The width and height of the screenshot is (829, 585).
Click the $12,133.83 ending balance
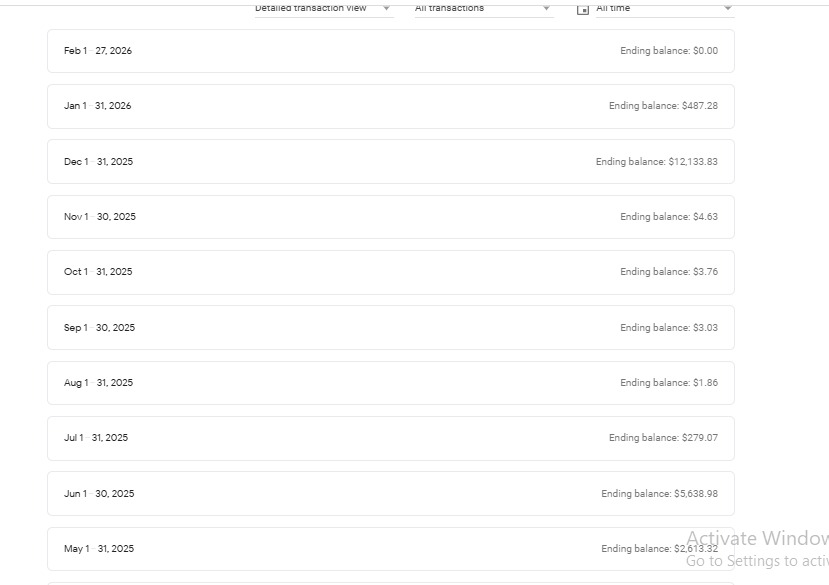pyautogui.click(x=692, y=162)
